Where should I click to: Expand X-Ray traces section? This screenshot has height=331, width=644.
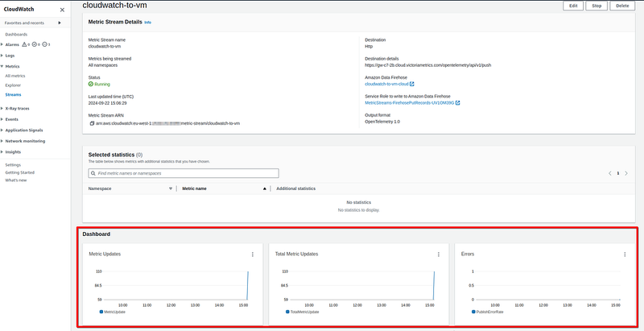point(2,109)
